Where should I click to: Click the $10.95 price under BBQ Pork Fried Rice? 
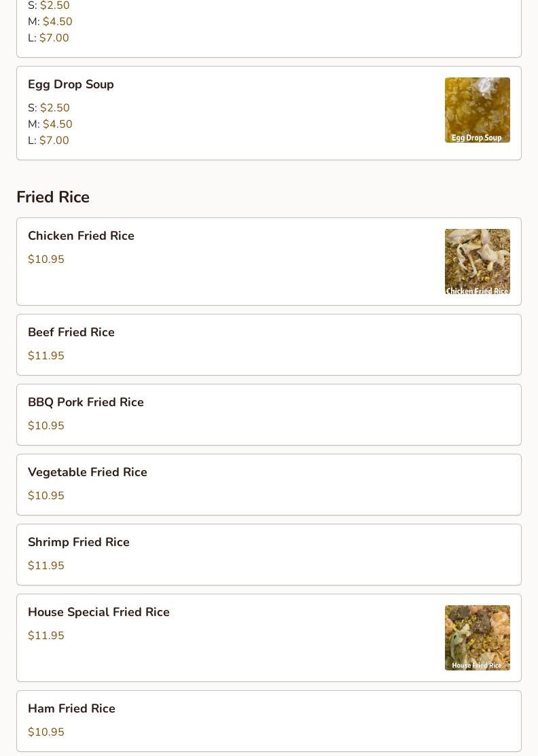click(46, 426)
